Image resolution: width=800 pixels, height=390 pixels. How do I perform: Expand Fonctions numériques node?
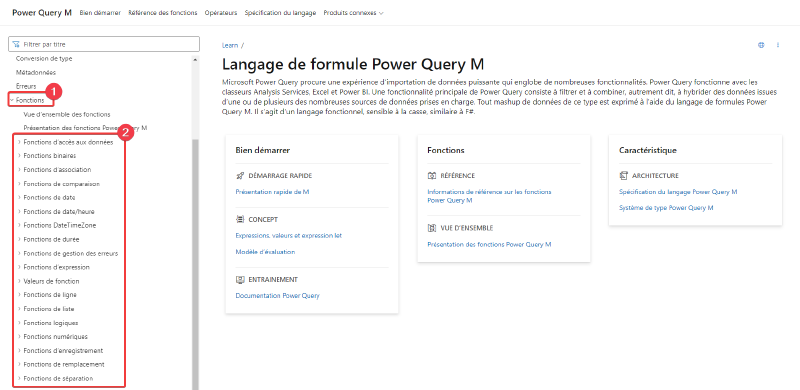coord(55,336)
